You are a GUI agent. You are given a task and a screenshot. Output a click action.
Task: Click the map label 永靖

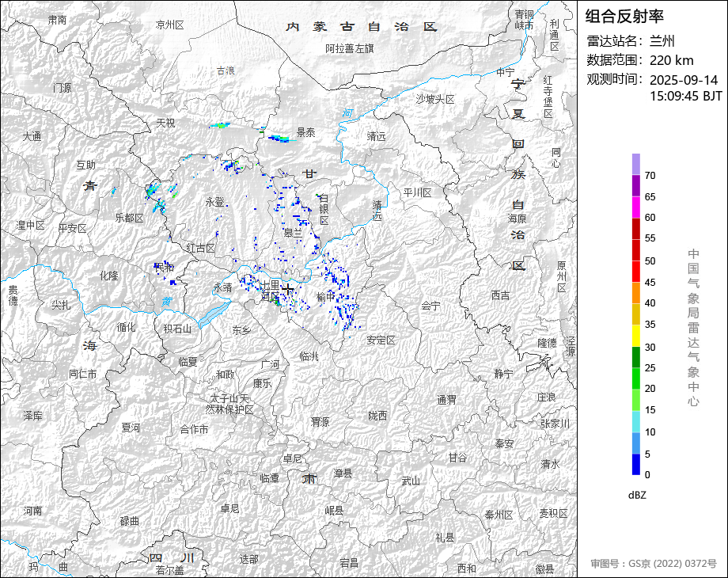click(223, 287)
